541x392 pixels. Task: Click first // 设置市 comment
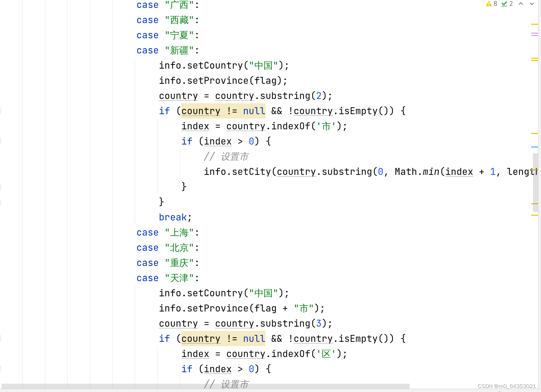click(x=226, y=157)
